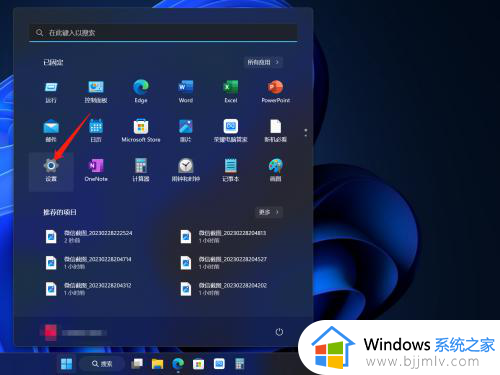Open File Explorer from the taskbar
The image size is (500, 375).
[x=157, y=364]
